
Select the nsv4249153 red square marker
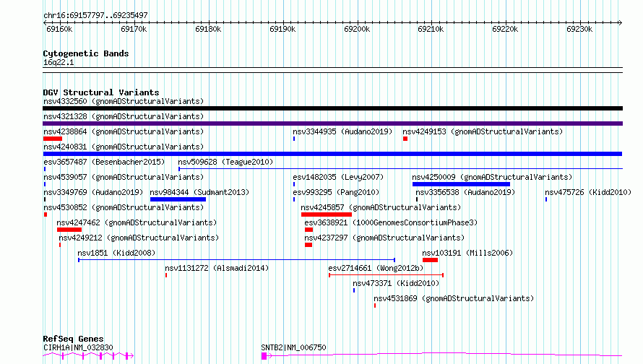[x=405, y=139]
